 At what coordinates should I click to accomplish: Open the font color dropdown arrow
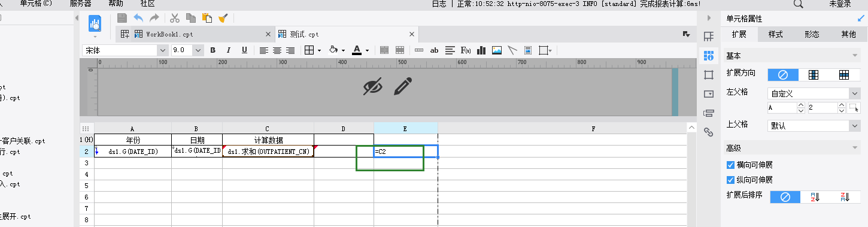click(x=367, y=50)
